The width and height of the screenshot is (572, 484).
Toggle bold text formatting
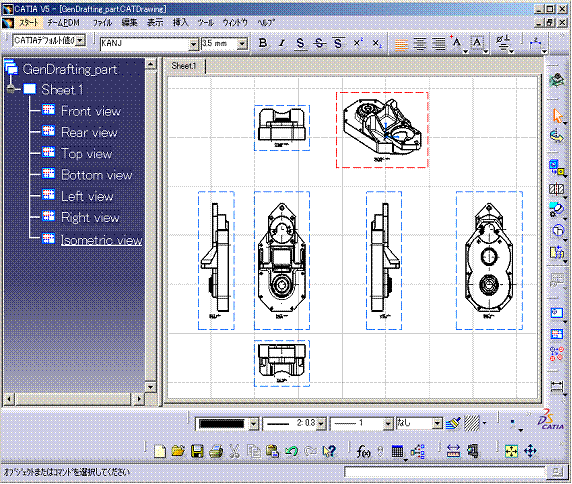(x=263, y=43)
